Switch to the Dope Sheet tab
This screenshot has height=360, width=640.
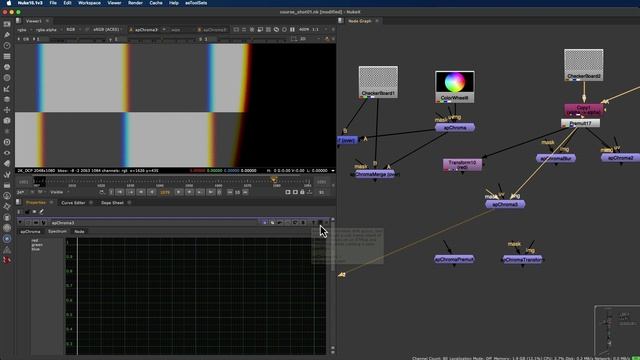pos(112,202)
